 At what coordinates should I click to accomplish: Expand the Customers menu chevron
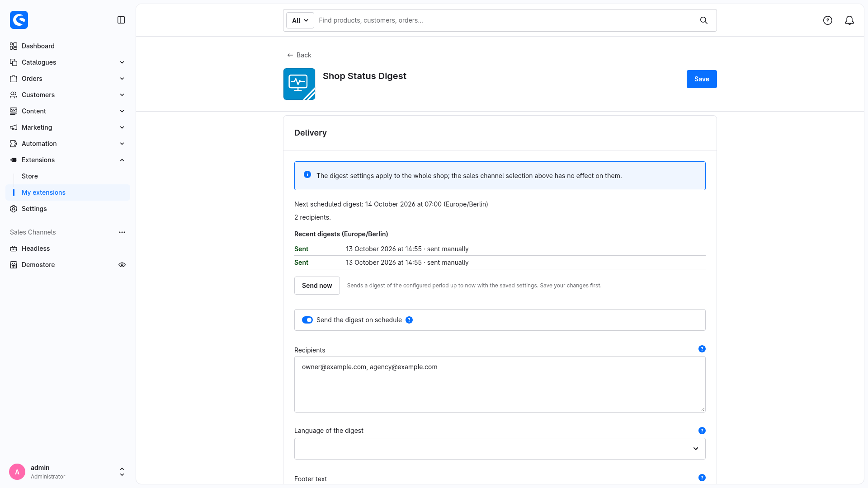click(x=122, y=95)
